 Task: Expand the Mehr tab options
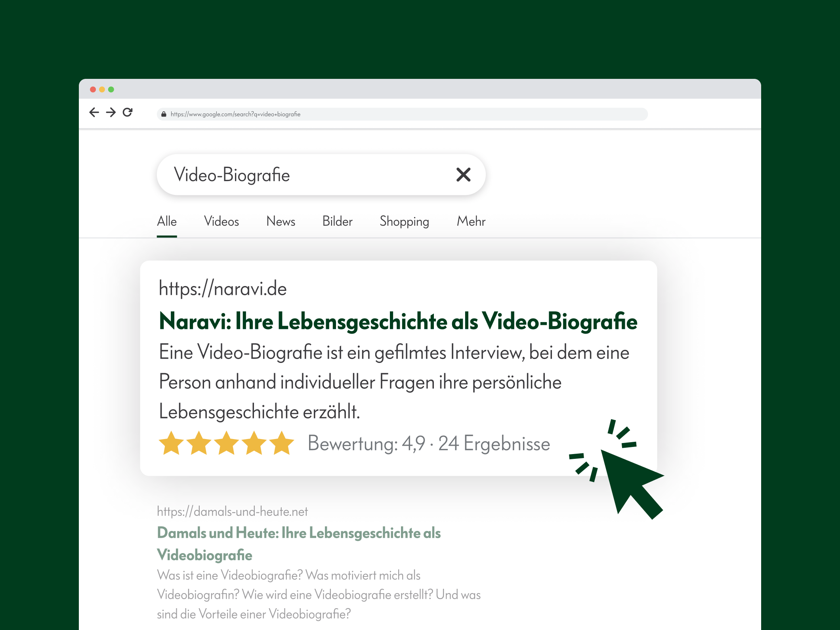point(471,221)
